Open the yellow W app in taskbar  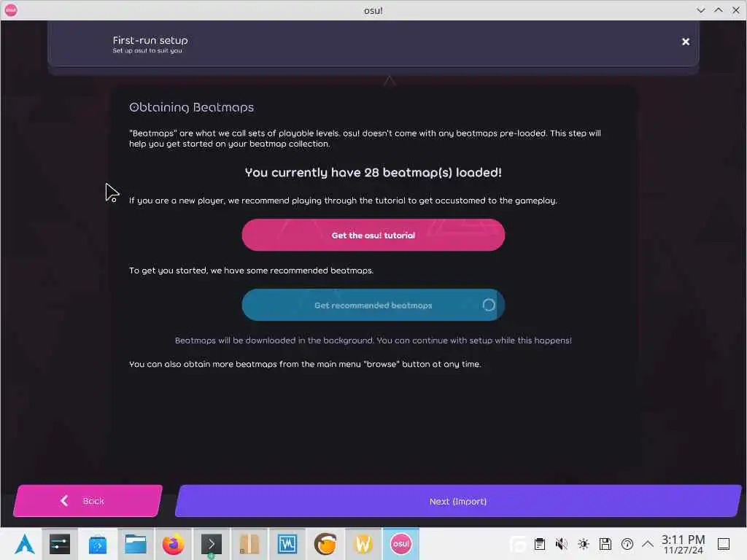[363, 544]
